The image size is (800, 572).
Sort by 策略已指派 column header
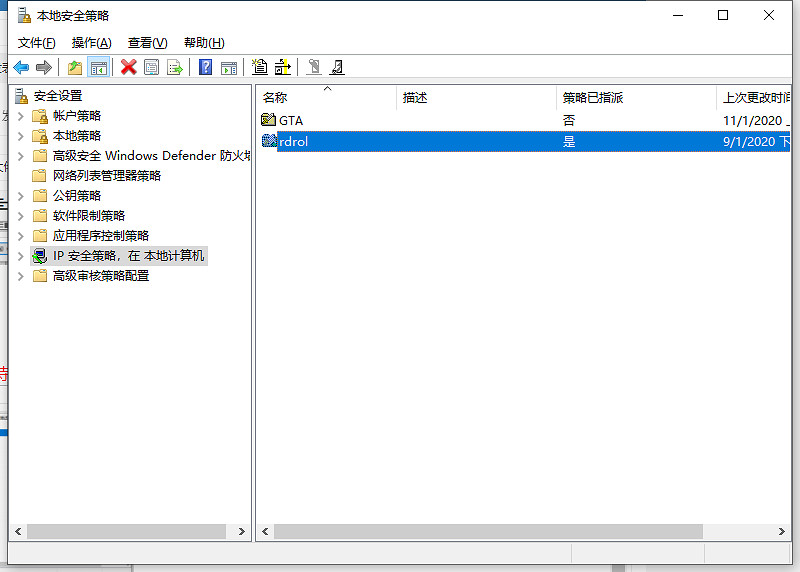click(592, 98)
